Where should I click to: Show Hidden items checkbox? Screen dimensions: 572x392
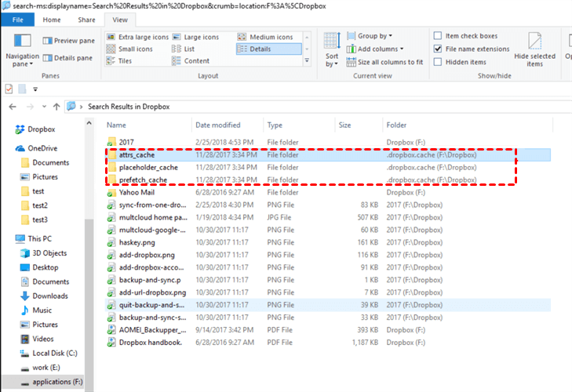[x=438, y=62]
